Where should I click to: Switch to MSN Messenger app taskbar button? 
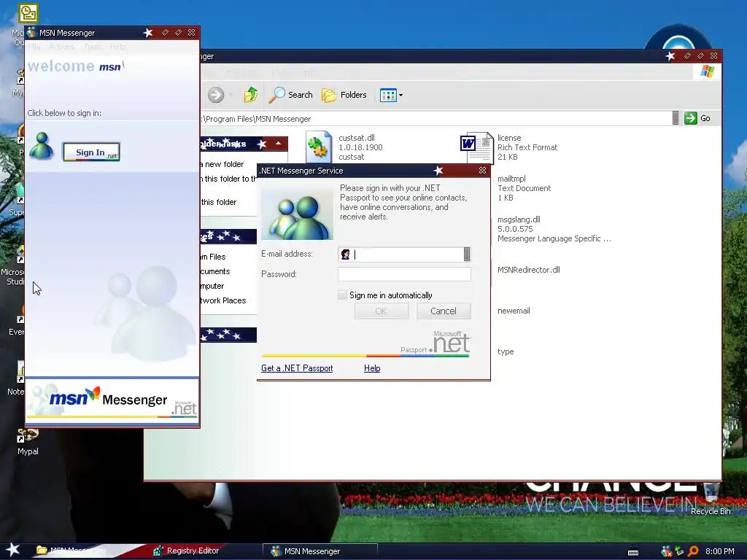pyautogui.click(x=320, y=551)
